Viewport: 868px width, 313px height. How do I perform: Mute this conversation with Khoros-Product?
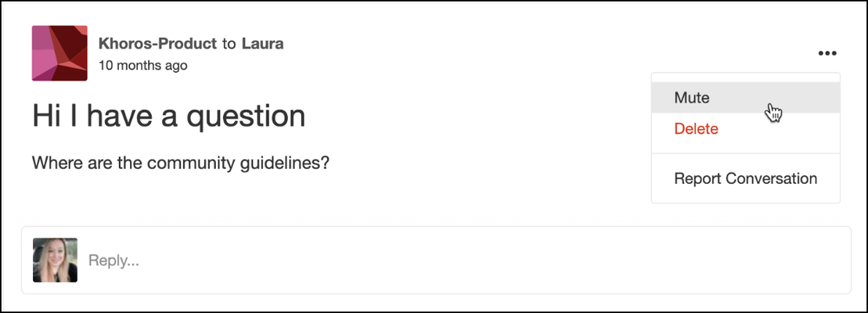(746, 98)
